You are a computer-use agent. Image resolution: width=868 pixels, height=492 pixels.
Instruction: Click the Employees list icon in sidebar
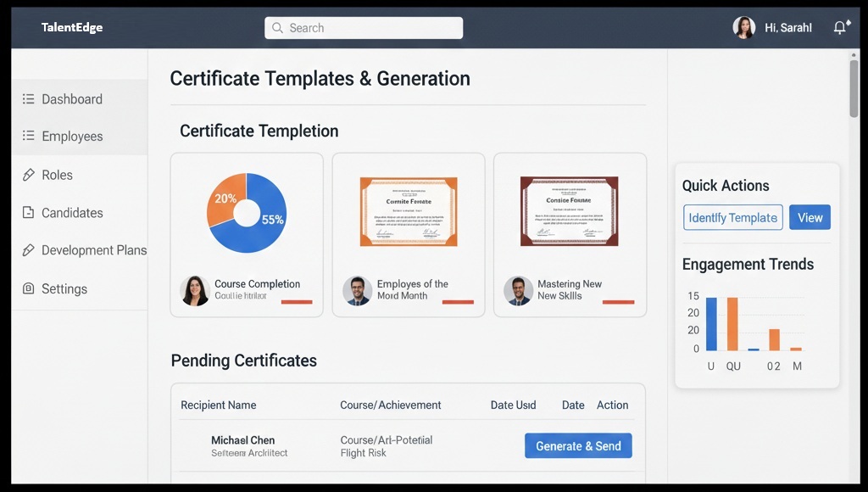tap(29, 137)
